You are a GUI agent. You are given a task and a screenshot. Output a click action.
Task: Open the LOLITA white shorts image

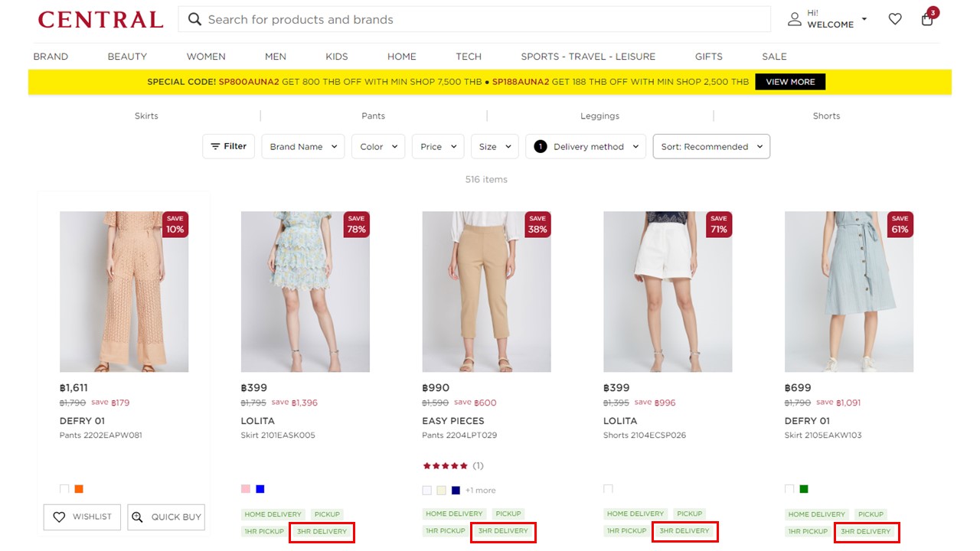[x=668, y=292]
